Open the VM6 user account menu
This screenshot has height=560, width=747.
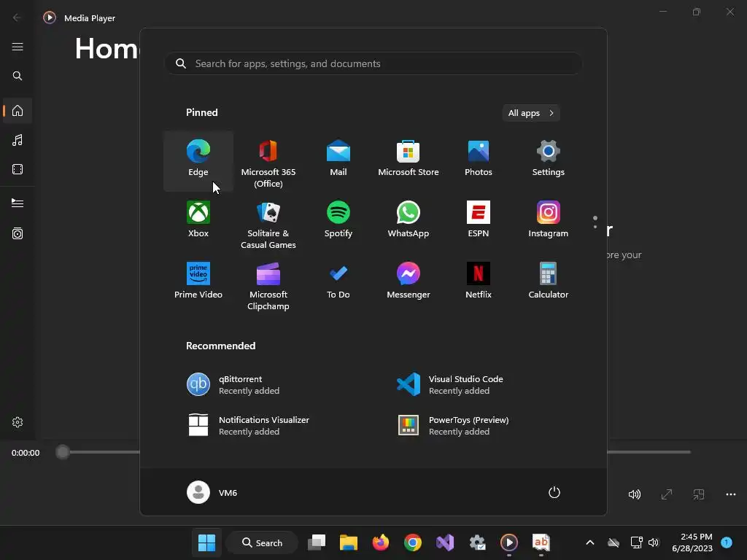pos(212,492)
